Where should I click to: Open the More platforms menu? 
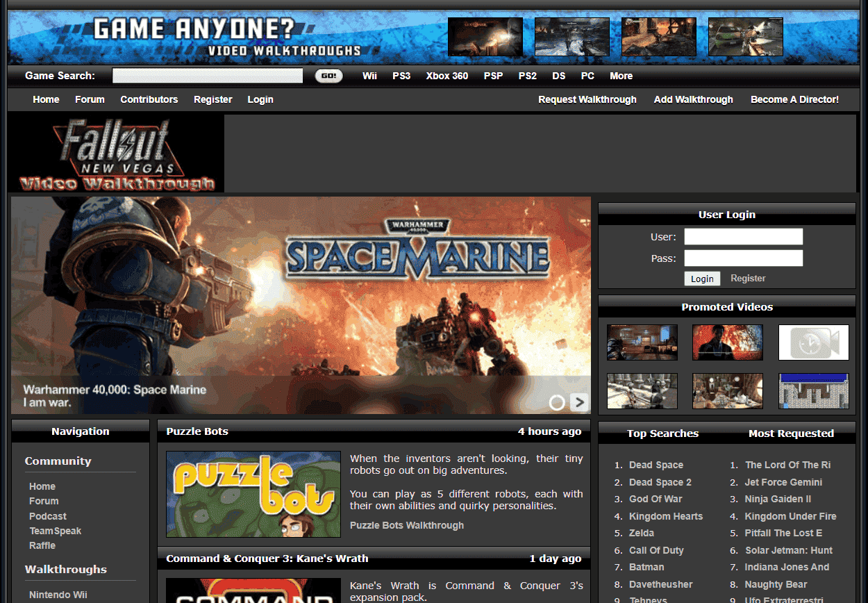point(621,76)
